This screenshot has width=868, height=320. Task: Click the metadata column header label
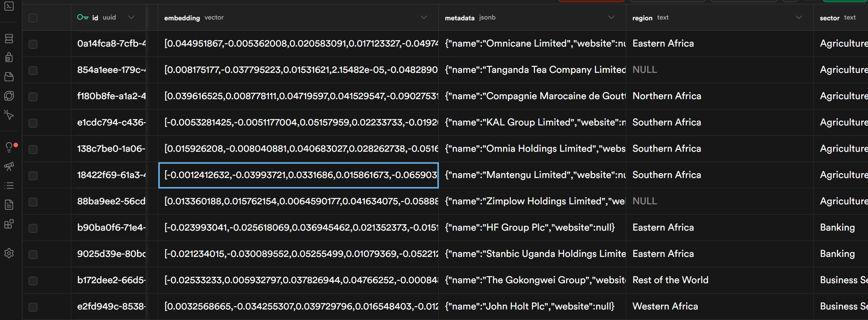460,18
